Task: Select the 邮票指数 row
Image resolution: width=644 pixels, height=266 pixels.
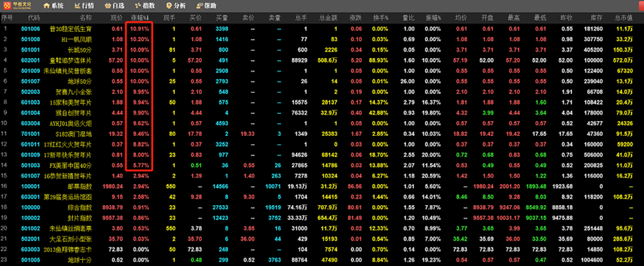Action: coord(322,185)
